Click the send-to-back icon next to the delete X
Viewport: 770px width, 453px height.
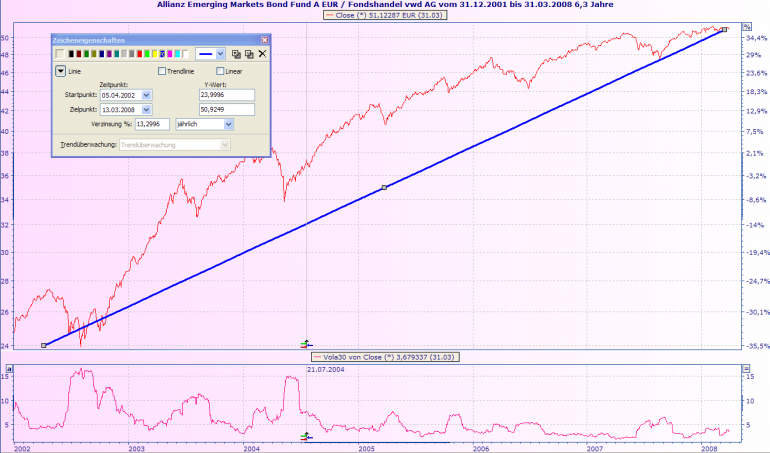click(x=249, y=54)
